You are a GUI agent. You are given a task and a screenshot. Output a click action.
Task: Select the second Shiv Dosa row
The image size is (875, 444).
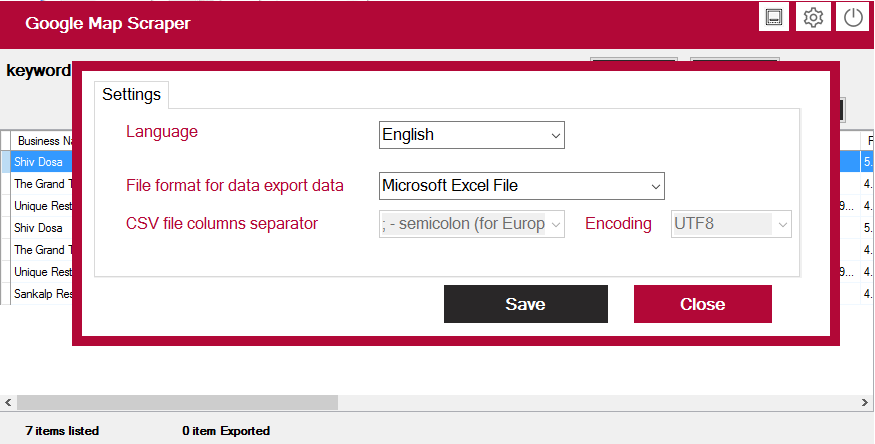[x=38, y=228]
